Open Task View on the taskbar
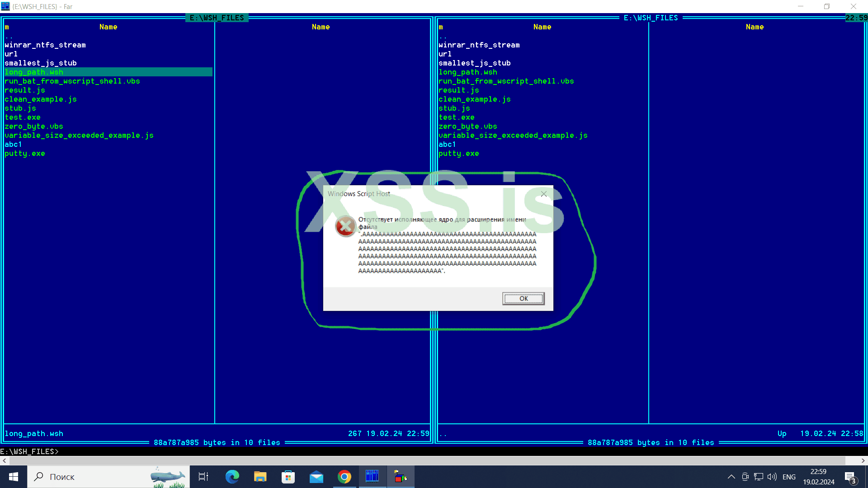Image resolution: width=868 pixels, height=488 pixels. (203, 476)
